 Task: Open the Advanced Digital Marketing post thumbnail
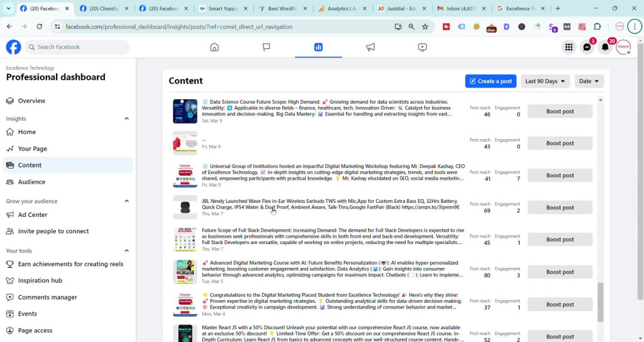pyautogui.click(x=185, y=272)
